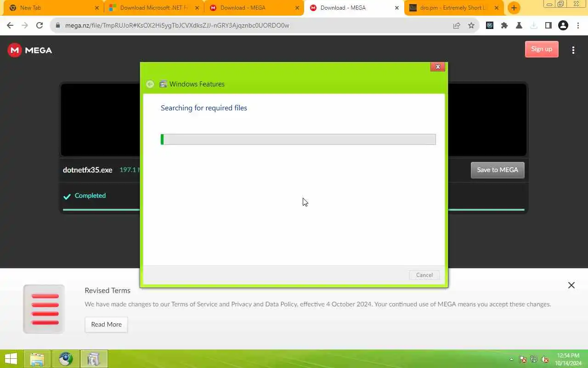588x368 pixels.
Task: Show browser downloads via toolbar icon
Action: pyautogui.click(x=534, y=26)
